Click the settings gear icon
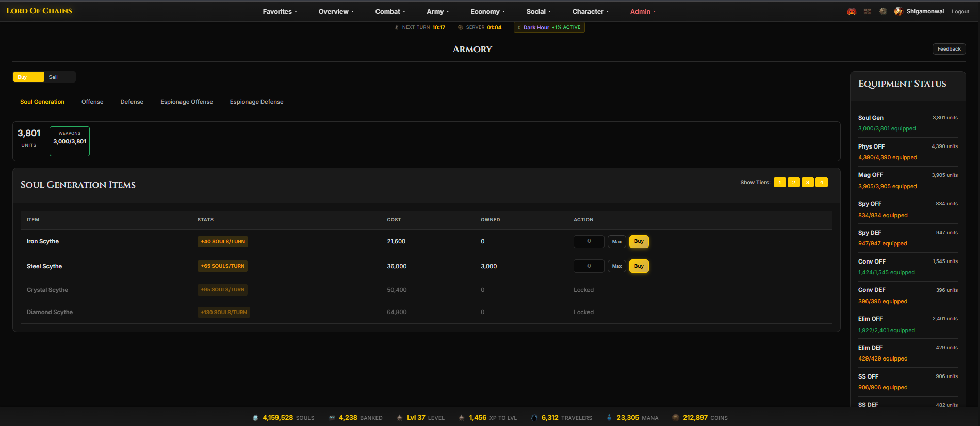Image resolution: width=980 pixels, height=426 pixels. point(883,11)
